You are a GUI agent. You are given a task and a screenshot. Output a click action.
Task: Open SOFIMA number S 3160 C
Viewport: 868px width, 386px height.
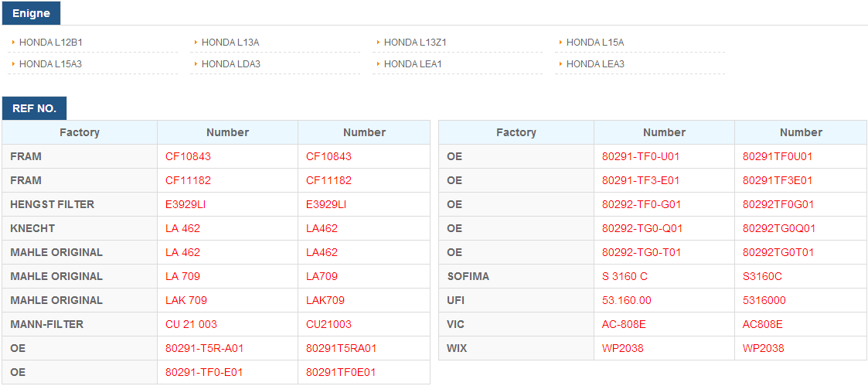coord(625,276)
